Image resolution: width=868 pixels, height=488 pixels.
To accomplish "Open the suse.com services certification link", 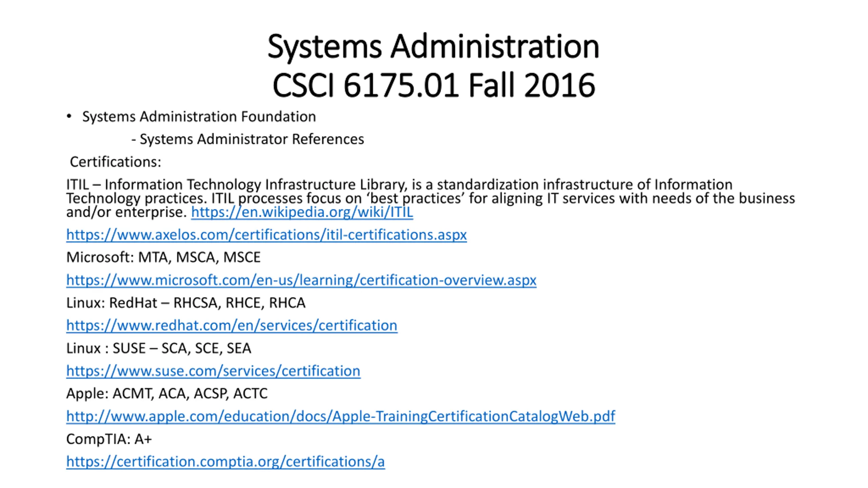I will pyautogui.click(x=213, y=371).
